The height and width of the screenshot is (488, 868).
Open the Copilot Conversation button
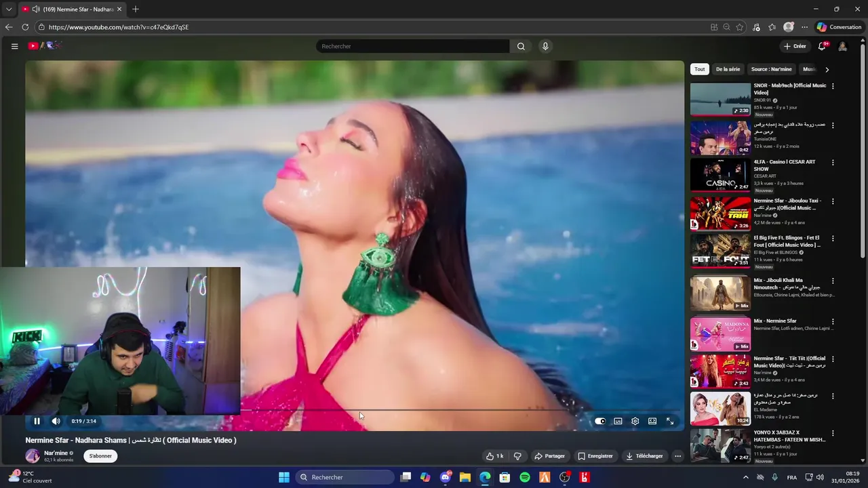(x=840, y=27)
